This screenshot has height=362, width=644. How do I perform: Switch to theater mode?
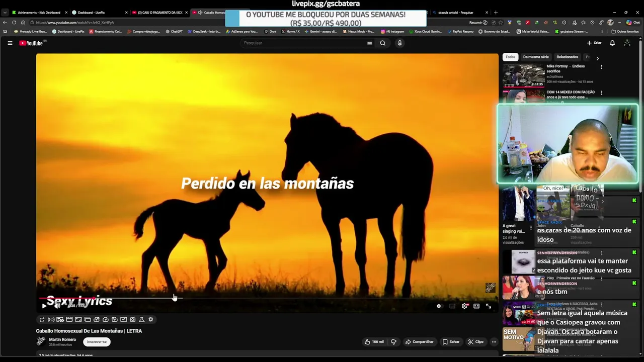476,306
